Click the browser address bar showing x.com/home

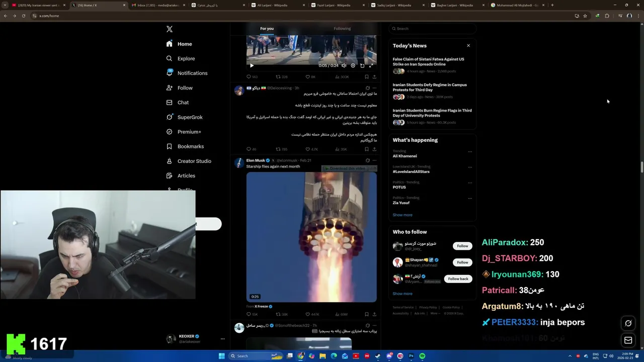(302, 16)
